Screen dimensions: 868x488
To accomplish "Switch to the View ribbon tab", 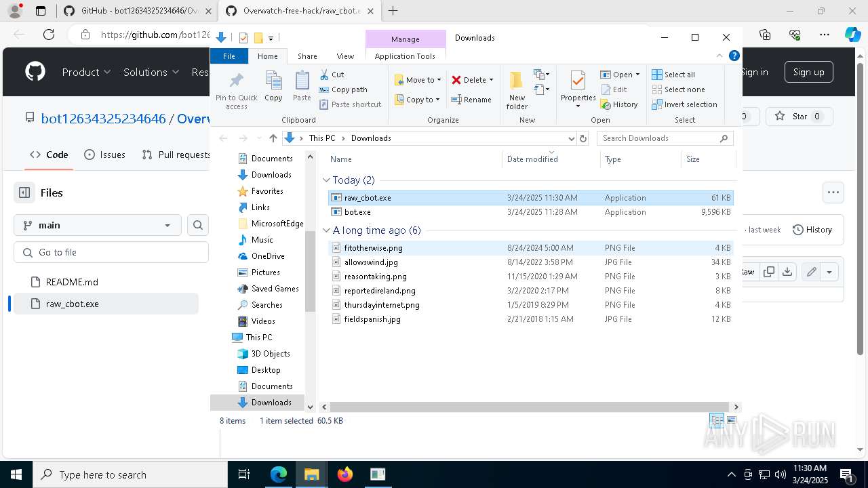I will 345,56.
